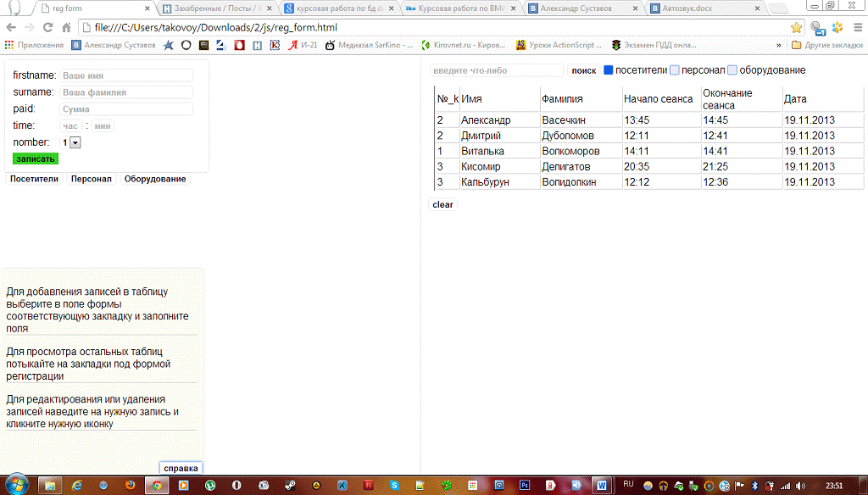
Task: Switch to the Автозвук.docx tab
Action: (x=706, y=8)
